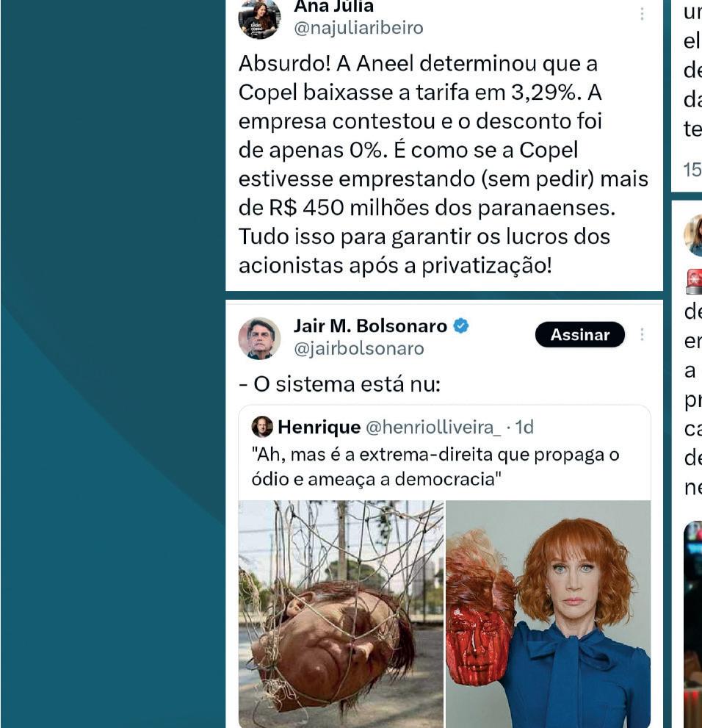
Task: Open more options on Ana Júlia's tweet
Action: pos(642,14)
